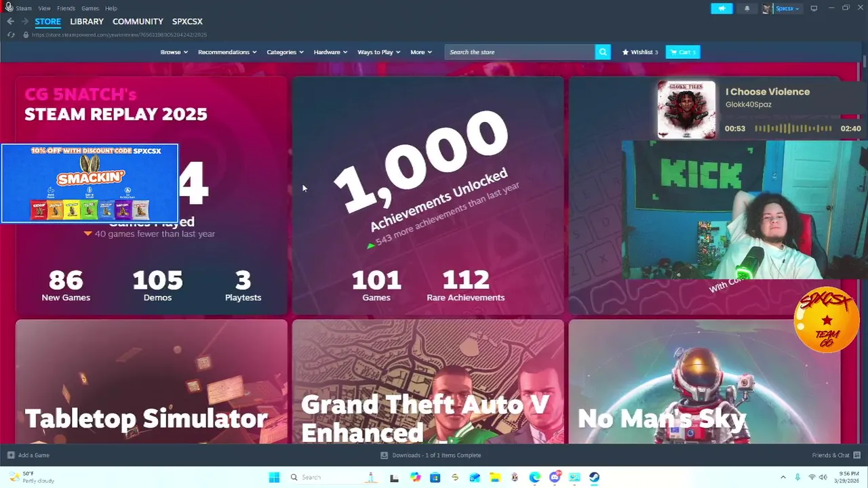Expand the More dropdown
The height and width of the screenshot is (488, 868).
click(421, 52)
